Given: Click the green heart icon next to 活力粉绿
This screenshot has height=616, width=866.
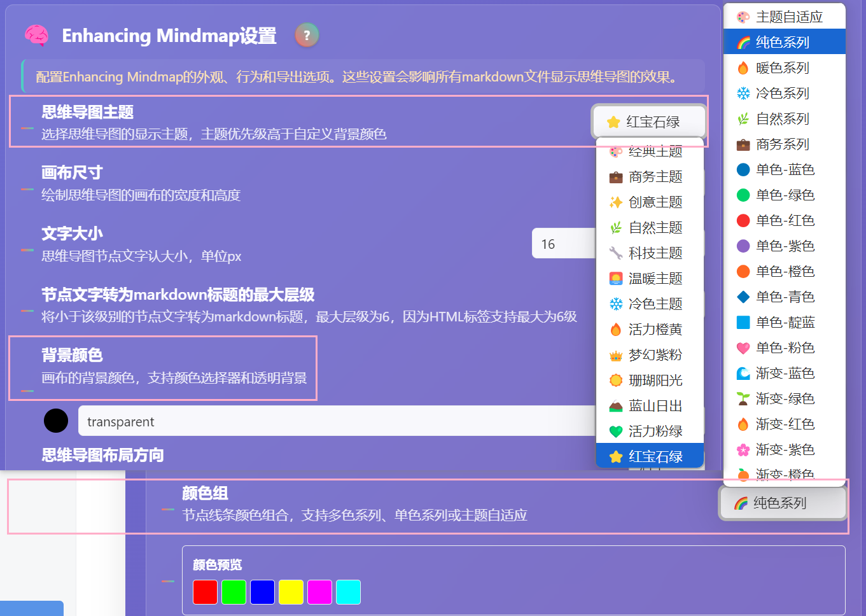Looking at the screenshot, I should 615,431.
